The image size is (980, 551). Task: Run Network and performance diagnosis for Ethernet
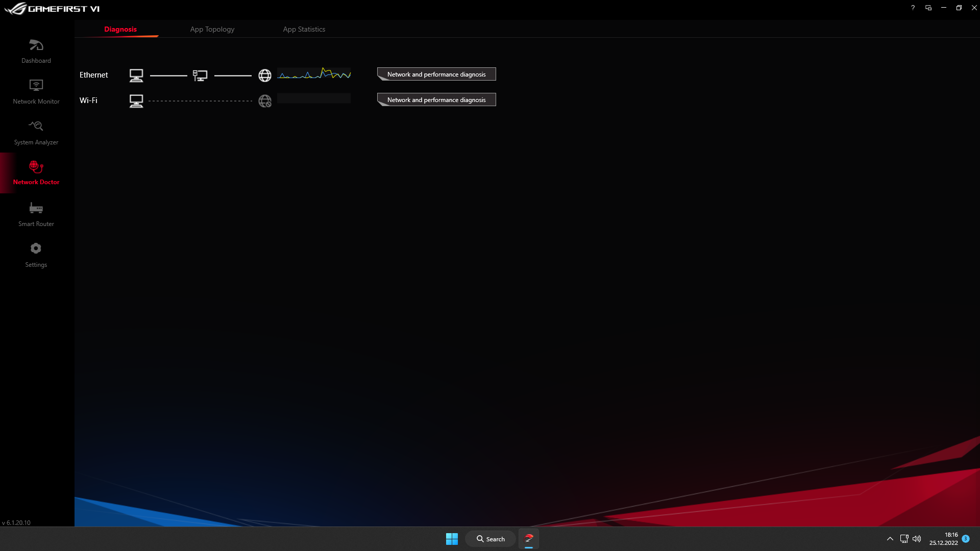[436, 74]
